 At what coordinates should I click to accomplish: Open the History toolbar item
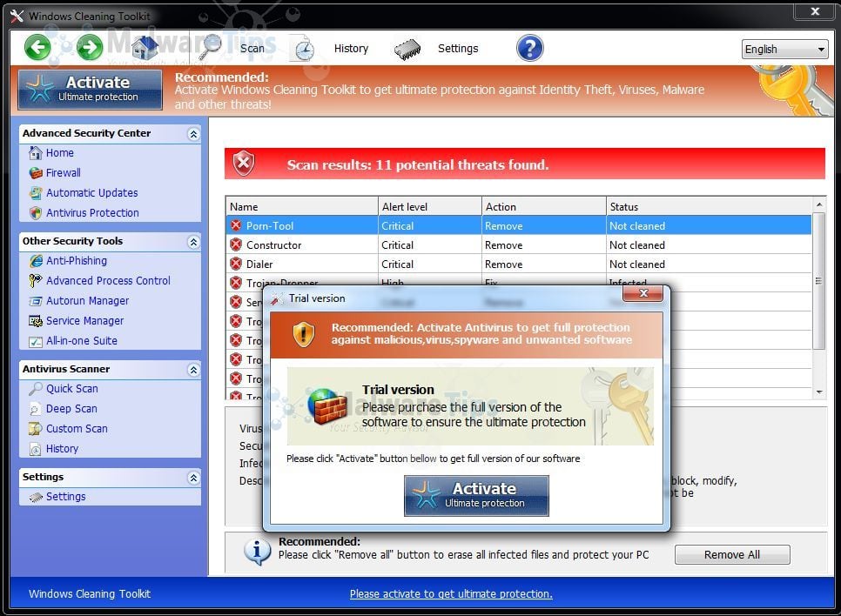point(352,48)
